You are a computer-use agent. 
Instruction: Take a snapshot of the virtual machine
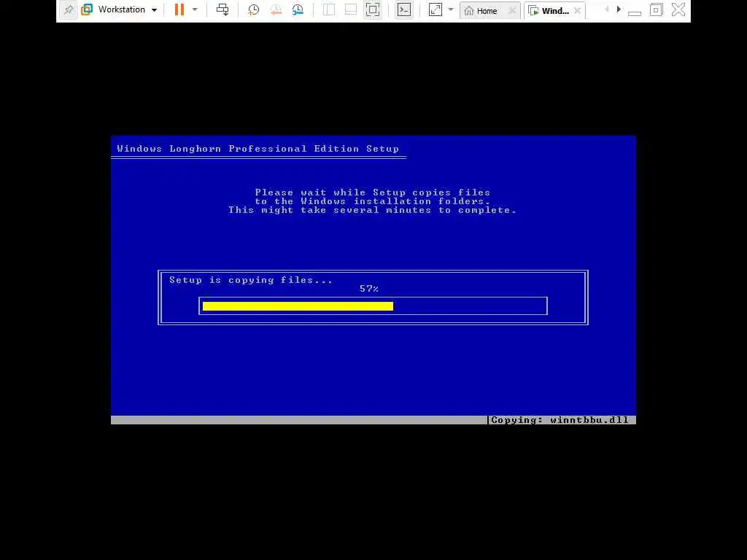pos(253,10)
